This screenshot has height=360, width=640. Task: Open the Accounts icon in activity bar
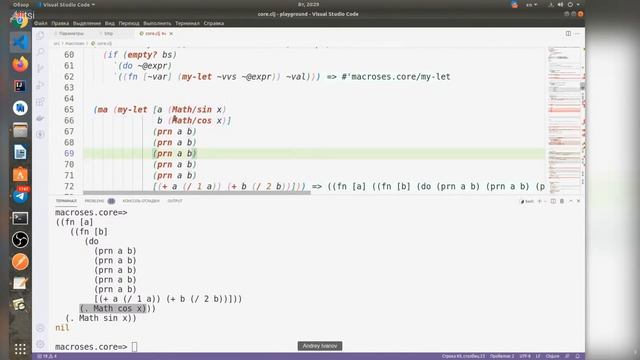(x=40, y=328)
